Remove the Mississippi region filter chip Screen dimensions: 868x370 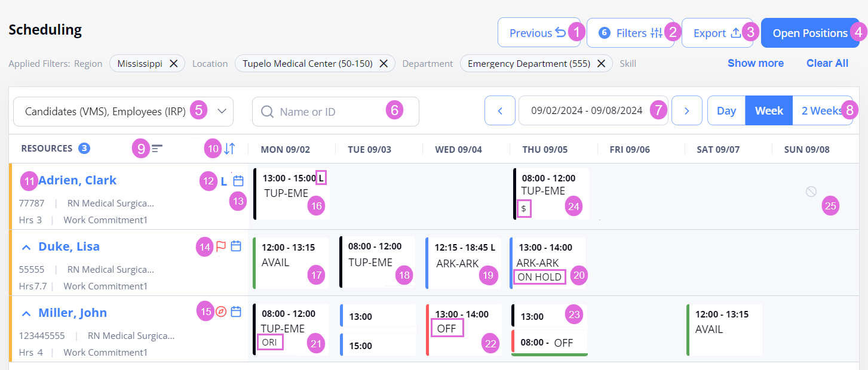[x=173, y=63]
